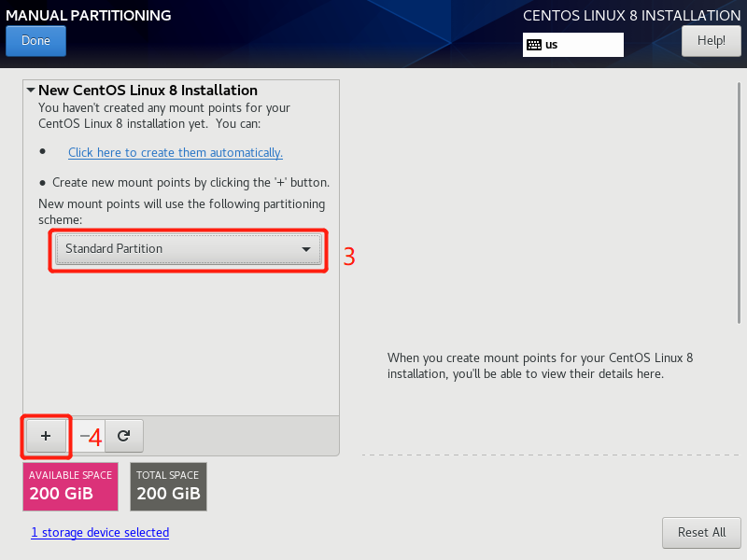This screenshot has height=560, width=747.
Task: Click the blue Done button
Action: click(x=35, y=41)
